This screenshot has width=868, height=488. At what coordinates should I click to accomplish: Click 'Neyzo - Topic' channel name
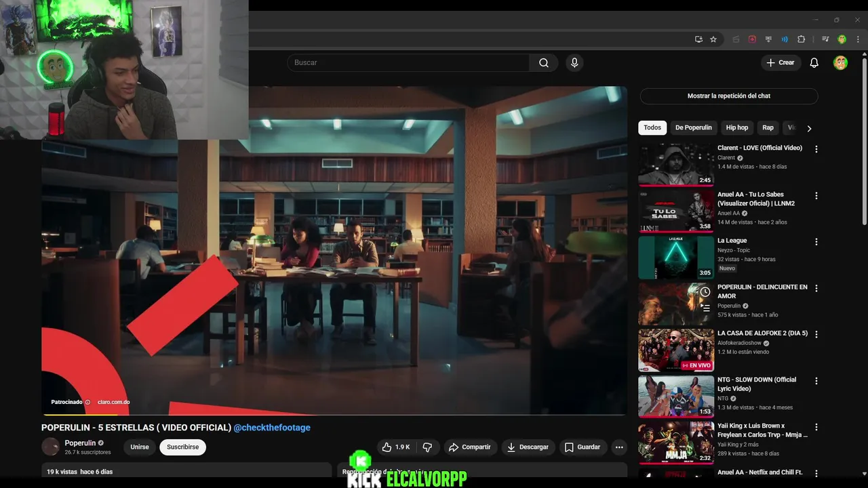pos(734,250)
